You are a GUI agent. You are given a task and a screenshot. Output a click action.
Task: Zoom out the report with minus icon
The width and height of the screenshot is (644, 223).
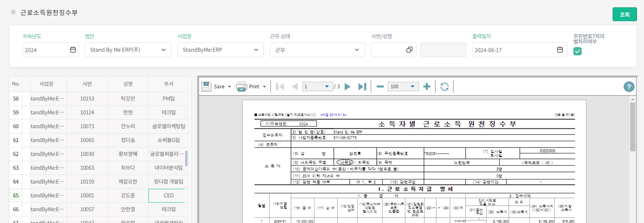(x=380, y=87)
